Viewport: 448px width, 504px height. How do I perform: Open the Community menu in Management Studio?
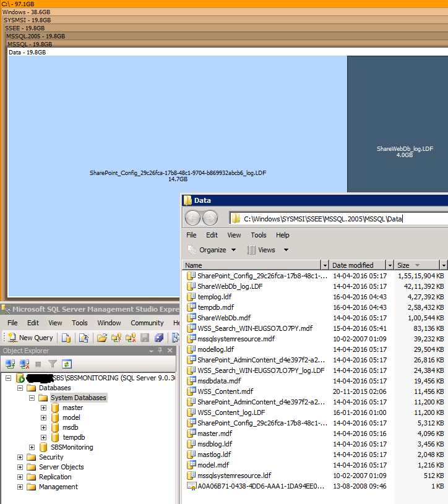tap(147, 323)
